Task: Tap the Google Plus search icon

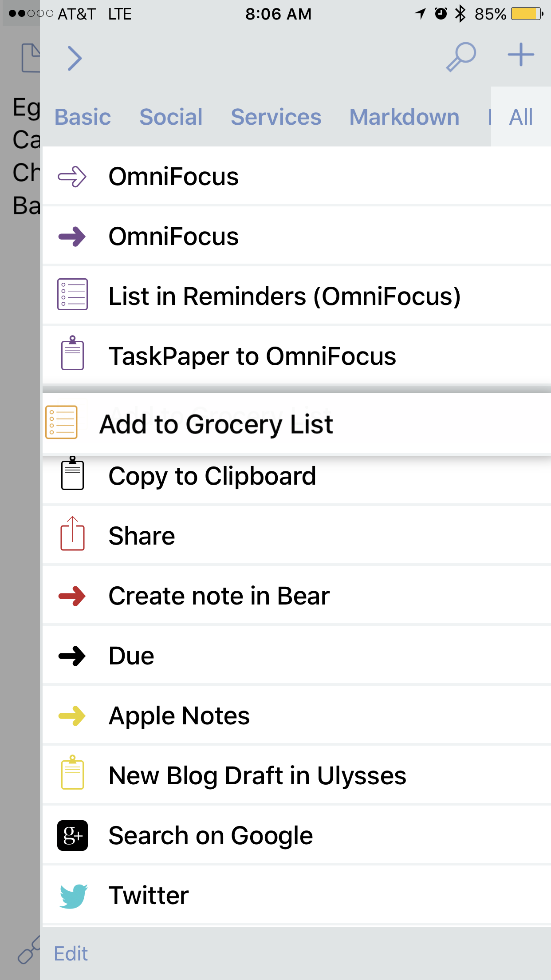Action: (72, 836)
